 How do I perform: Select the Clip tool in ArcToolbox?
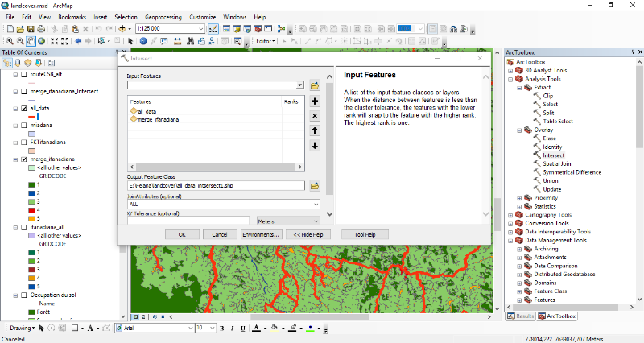[x=547, y=95]
